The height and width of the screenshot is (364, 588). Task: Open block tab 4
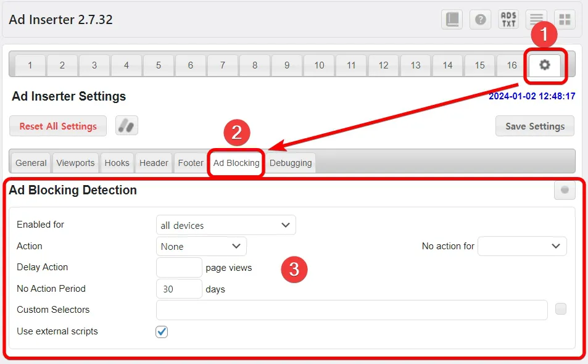point(126,65)
